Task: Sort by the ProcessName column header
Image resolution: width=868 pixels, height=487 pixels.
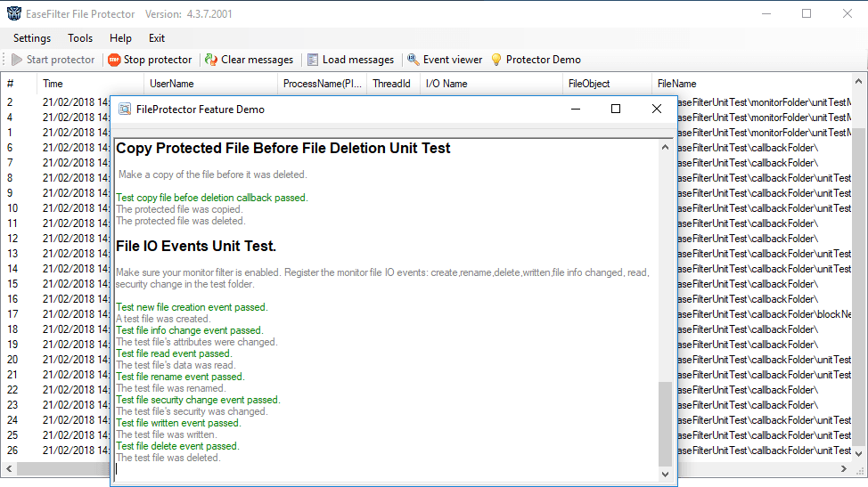Action: 322,84
